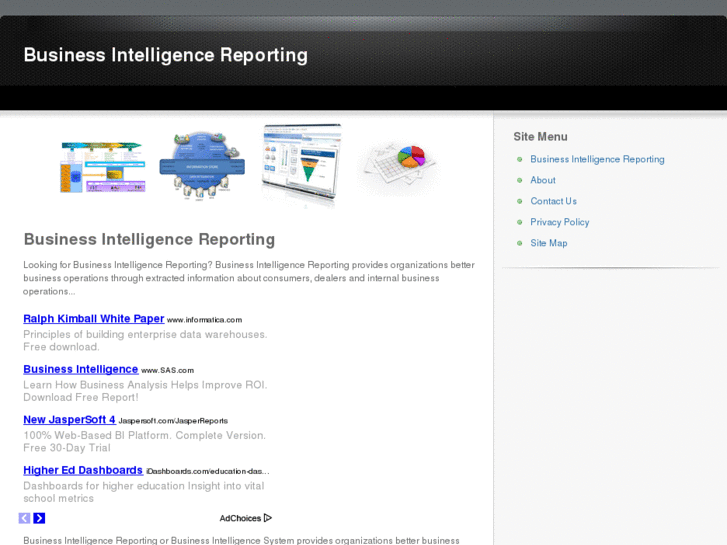727x545 pixels.
Task: Open the Higher Ed Dashboards ad link
Action: coord(83,470)
